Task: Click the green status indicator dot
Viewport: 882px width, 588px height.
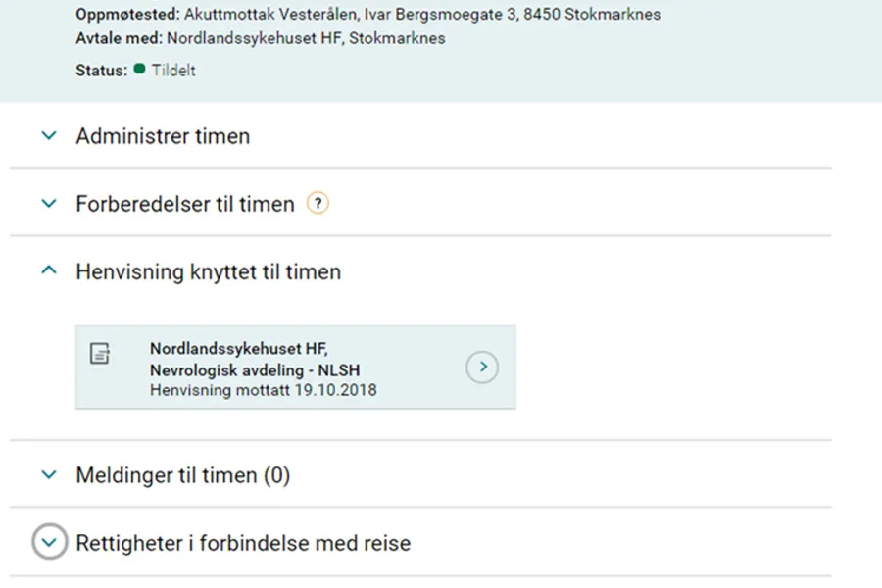Action: [x=139, y=70]
